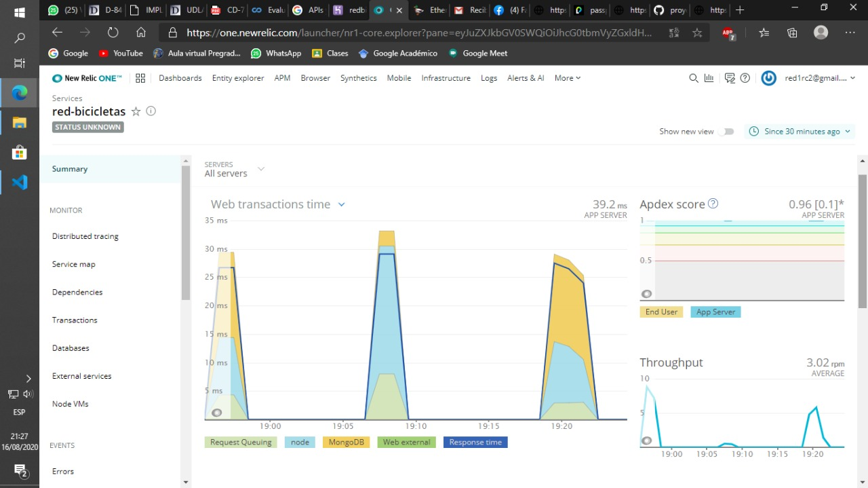Open the translate icon in address bar

[674, 33]
